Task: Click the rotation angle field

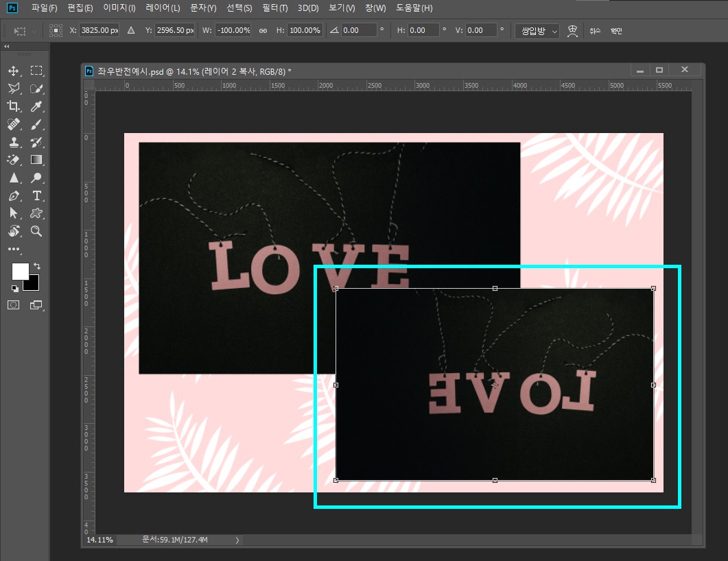Action: (x=358, y=30)
